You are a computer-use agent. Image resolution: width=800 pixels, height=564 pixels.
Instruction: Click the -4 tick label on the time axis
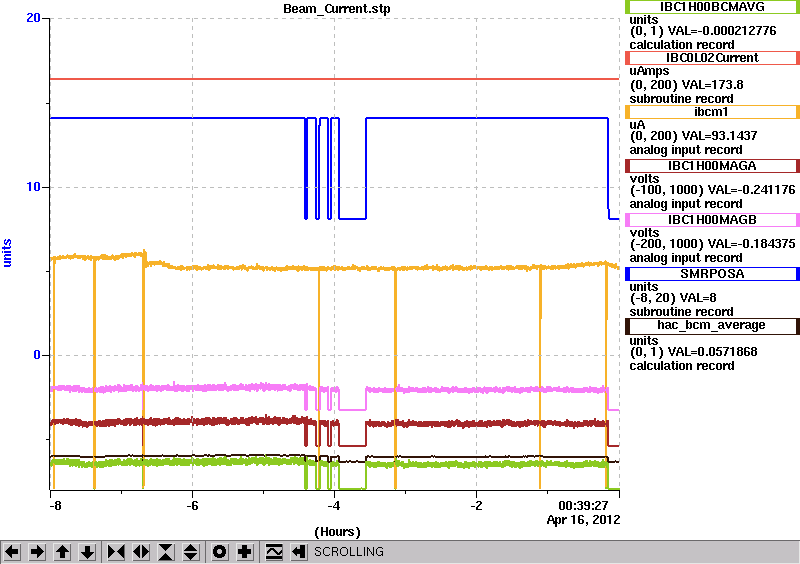click(x=334, y=506)
